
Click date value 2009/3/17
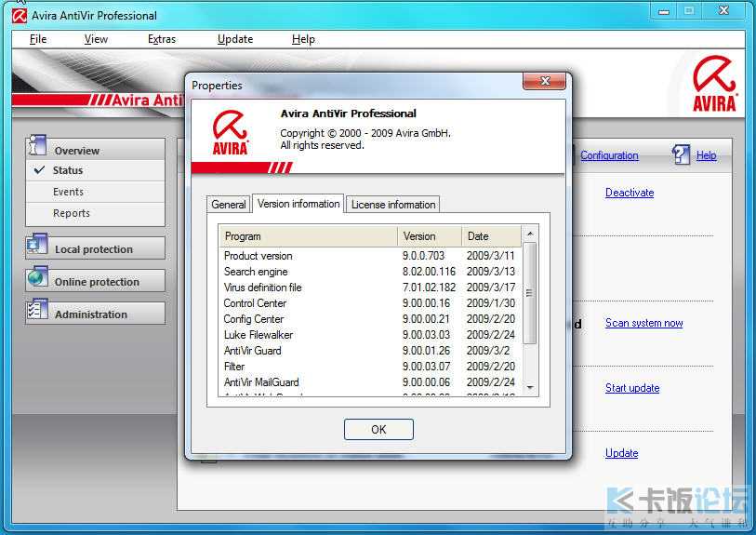(491, 288)
